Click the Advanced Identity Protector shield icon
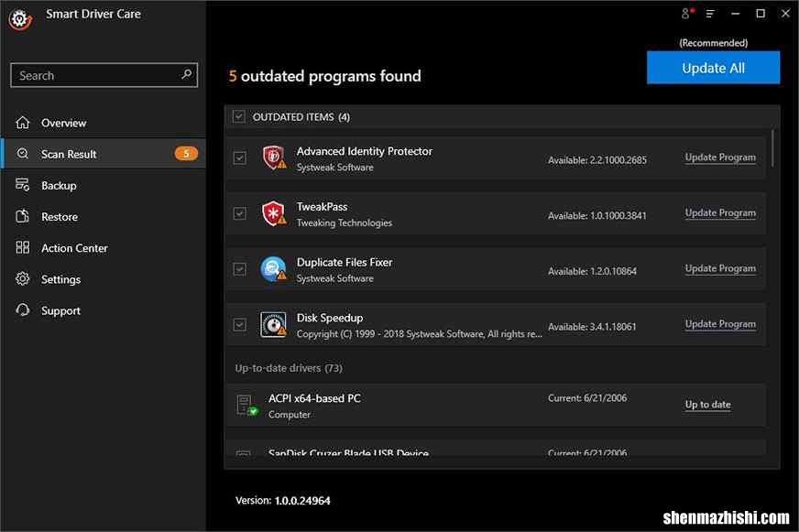The width and height of the screenshot is (799, 532). [274, 157]
